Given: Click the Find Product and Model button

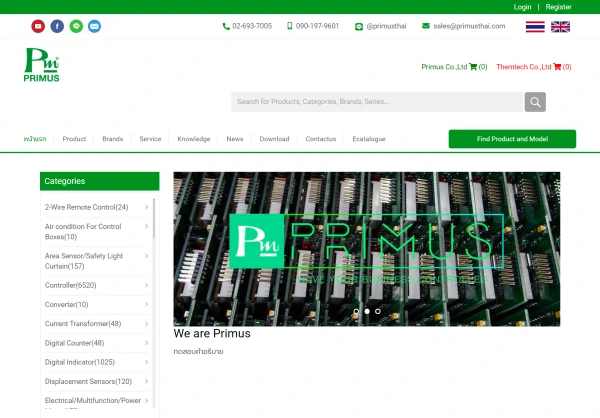Looking at the screenshot, I should [x=512, y=139].
